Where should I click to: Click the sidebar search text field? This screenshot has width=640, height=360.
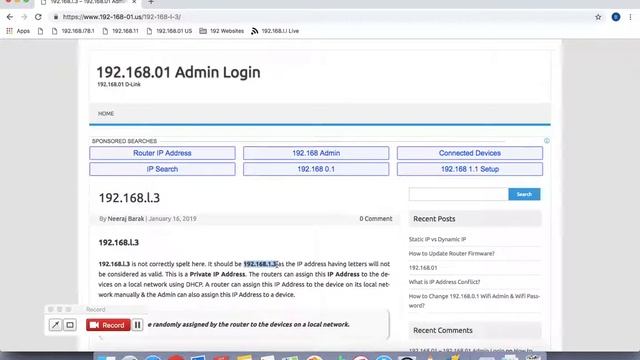[458, 194]
